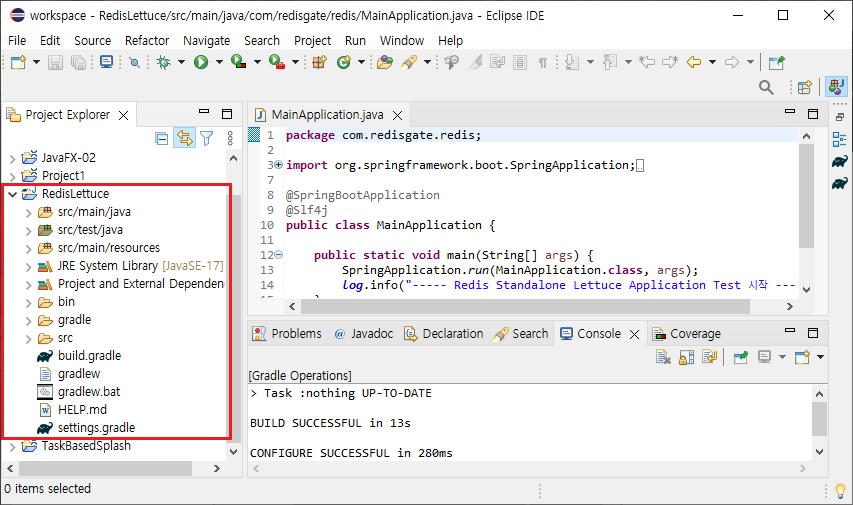Click the Pin Console icon
853x505 pixels.
tap(740, 357)
